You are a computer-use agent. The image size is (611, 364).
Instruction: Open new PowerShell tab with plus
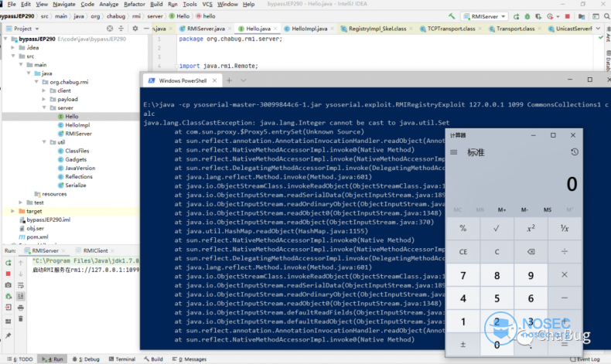point(229,80)
